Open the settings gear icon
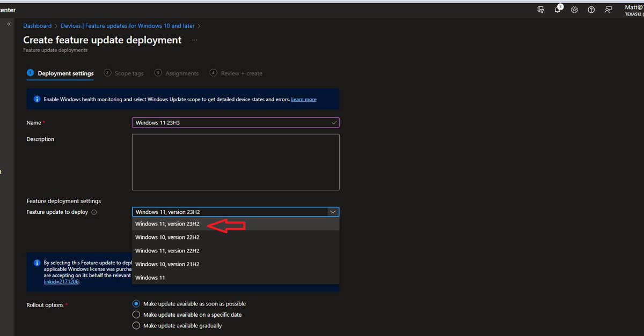 [x=574, y=10]
